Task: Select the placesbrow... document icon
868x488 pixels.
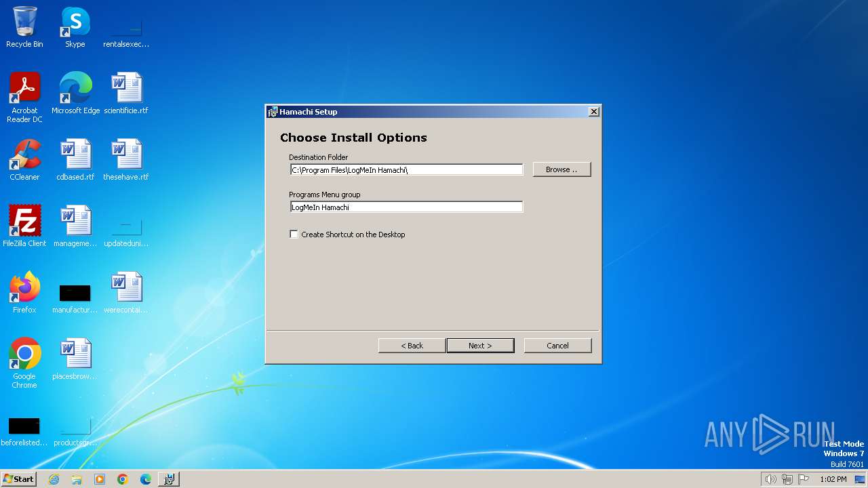Action: coord(75,359)
